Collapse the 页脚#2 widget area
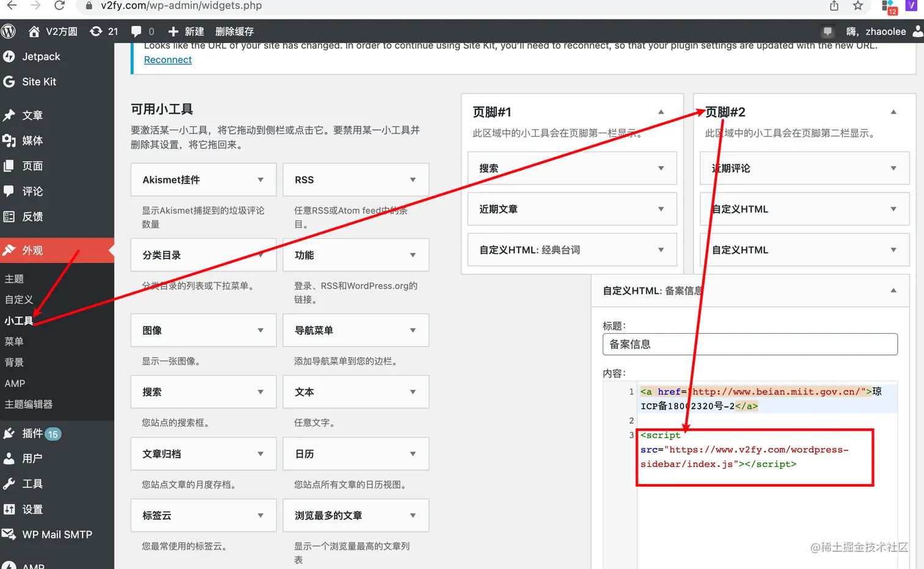 [893, 112]
